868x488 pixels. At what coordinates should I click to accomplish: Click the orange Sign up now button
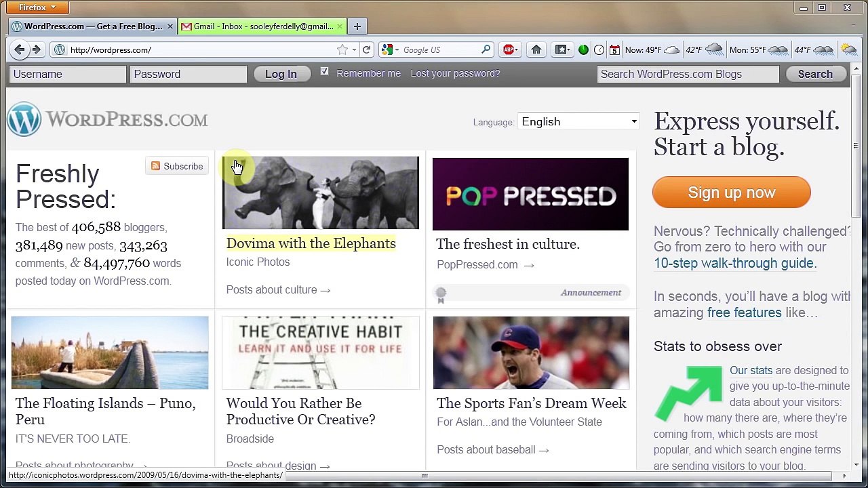732,192
